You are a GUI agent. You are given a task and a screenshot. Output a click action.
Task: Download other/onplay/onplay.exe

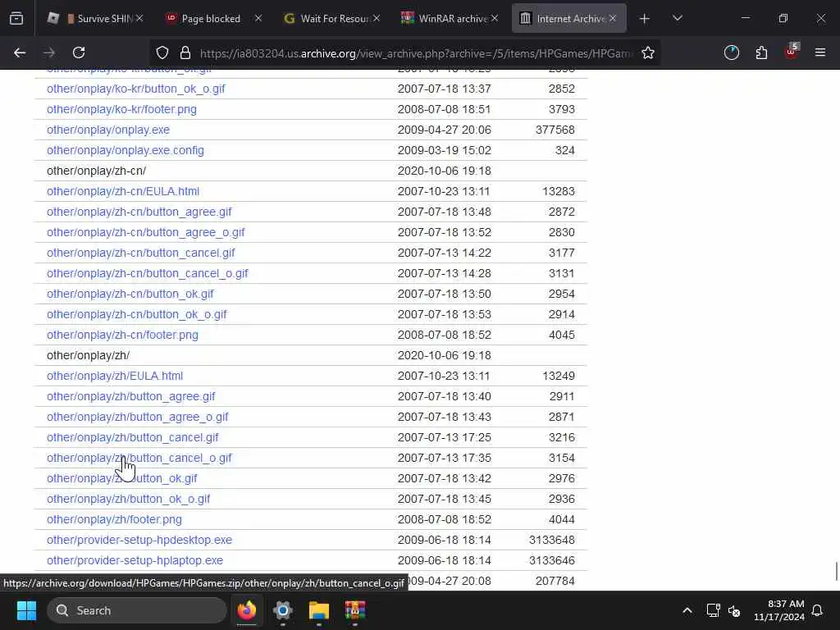point(108,130)
